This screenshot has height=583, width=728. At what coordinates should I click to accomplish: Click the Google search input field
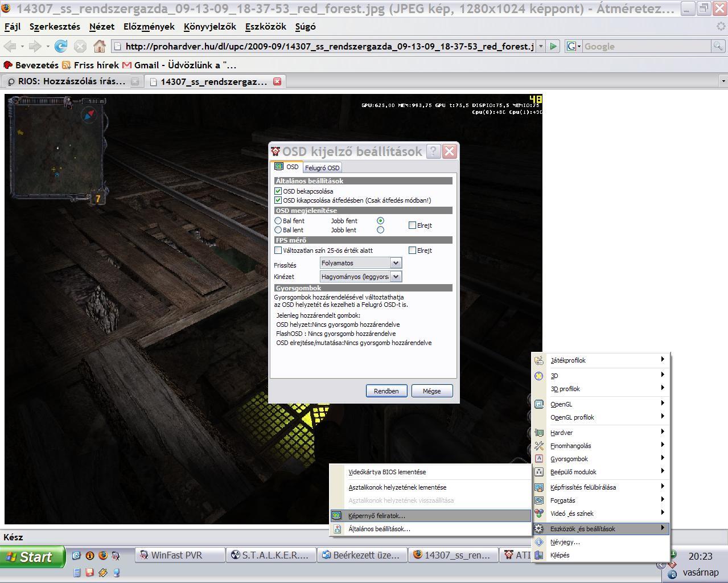647,47
